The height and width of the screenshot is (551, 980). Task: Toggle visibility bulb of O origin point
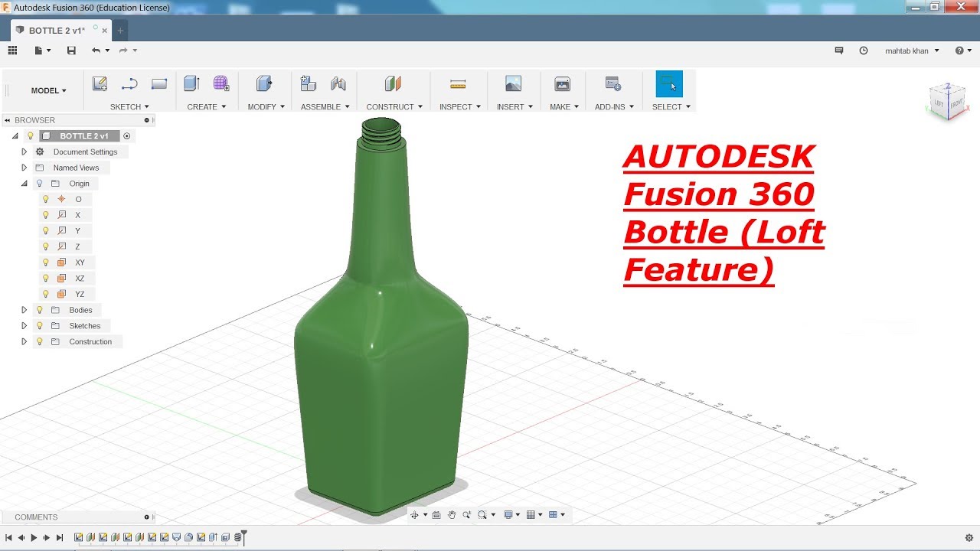tap(45, 200)
